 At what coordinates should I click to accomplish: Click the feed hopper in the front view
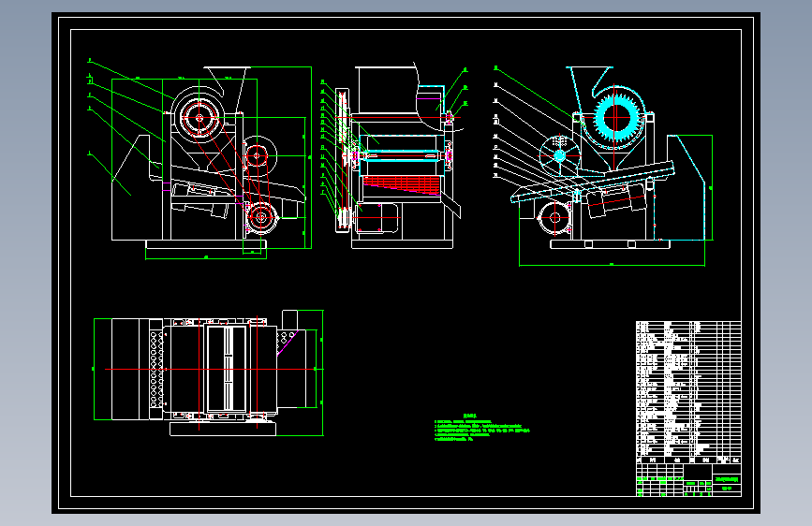(x=227, y=81)
